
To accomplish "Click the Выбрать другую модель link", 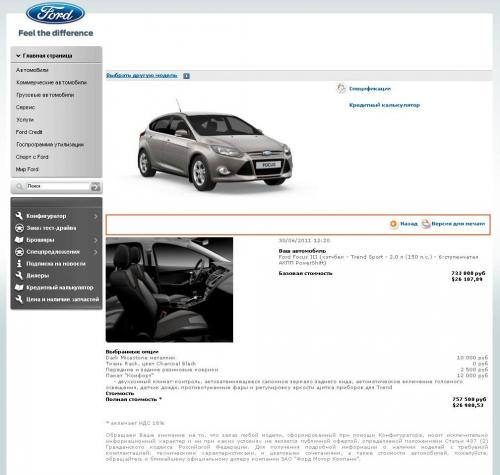I will [142, 76].
